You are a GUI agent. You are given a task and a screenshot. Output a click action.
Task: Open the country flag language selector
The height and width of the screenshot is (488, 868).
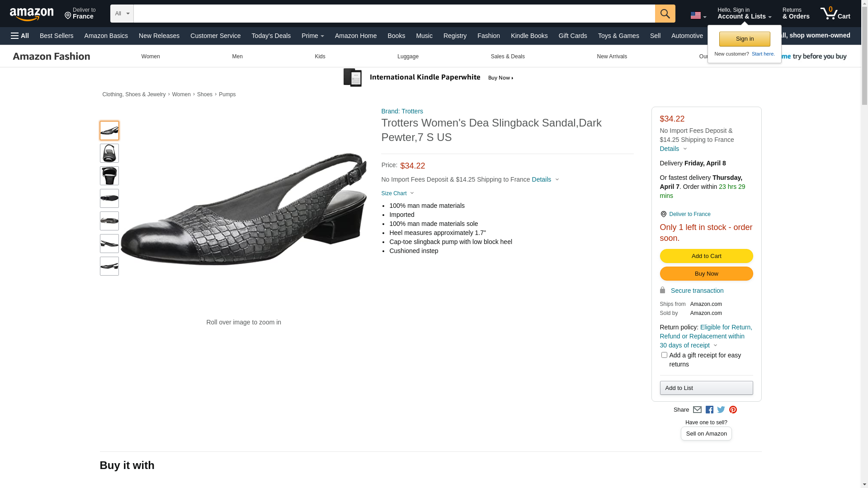698,15
